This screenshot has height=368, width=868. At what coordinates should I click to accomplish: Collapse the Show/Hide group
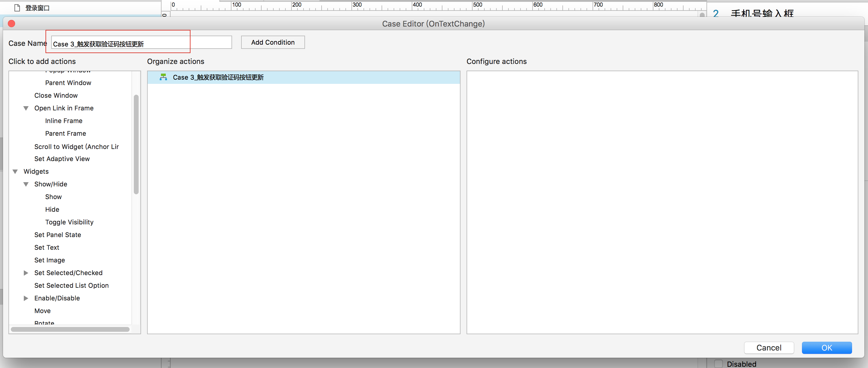click(x=26, y=185)
